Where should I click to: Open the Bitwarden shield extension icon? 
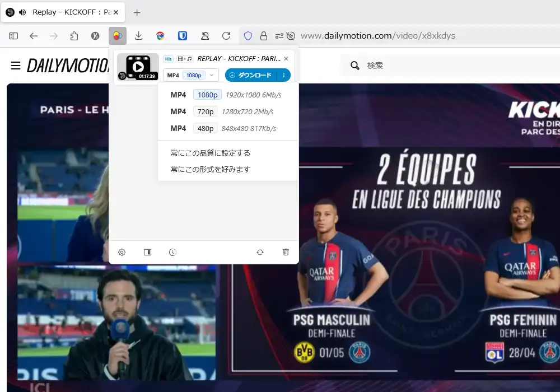(183, 36)
